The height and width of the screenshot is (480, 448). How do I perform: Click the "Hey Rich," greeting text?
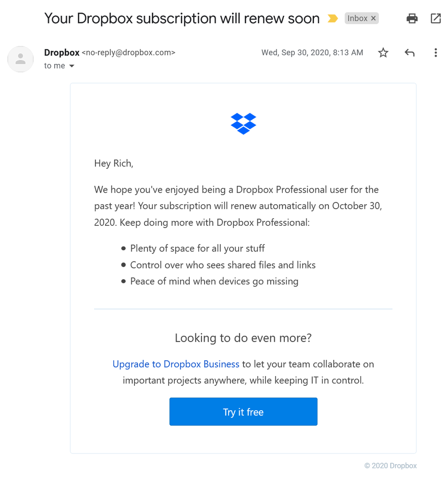[x=114, y=163]
